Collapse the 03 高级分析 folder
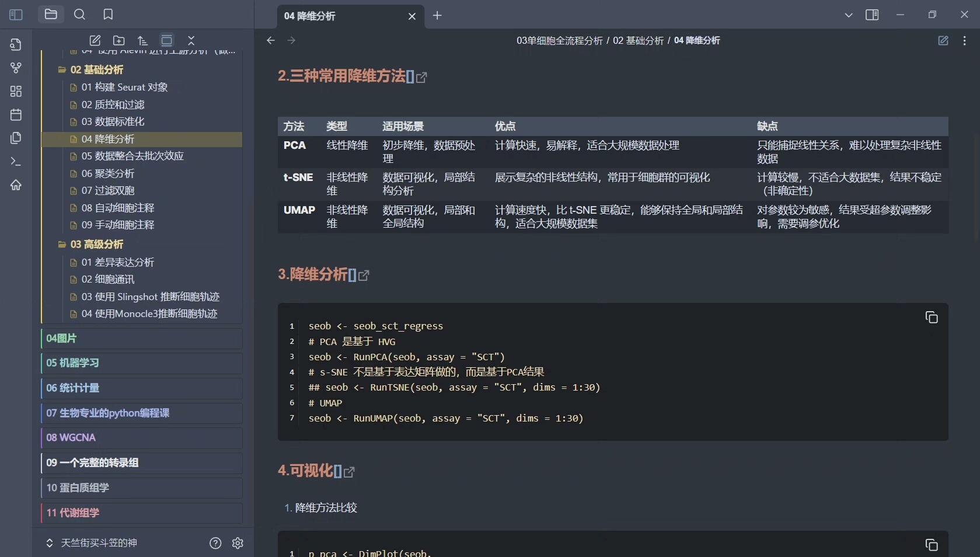This screenshot has height=557, width=980. [62, 244]
